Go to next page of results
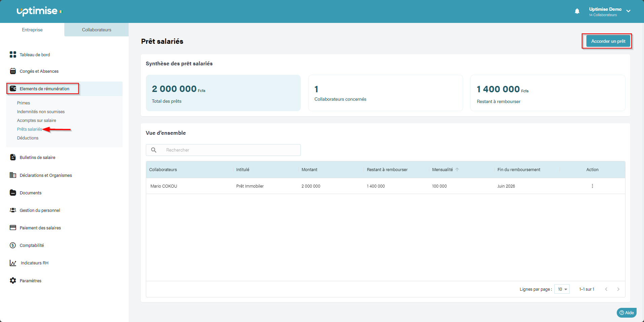Image resolution: width=644 pixels, height=322 pixels. coord(618,289)
